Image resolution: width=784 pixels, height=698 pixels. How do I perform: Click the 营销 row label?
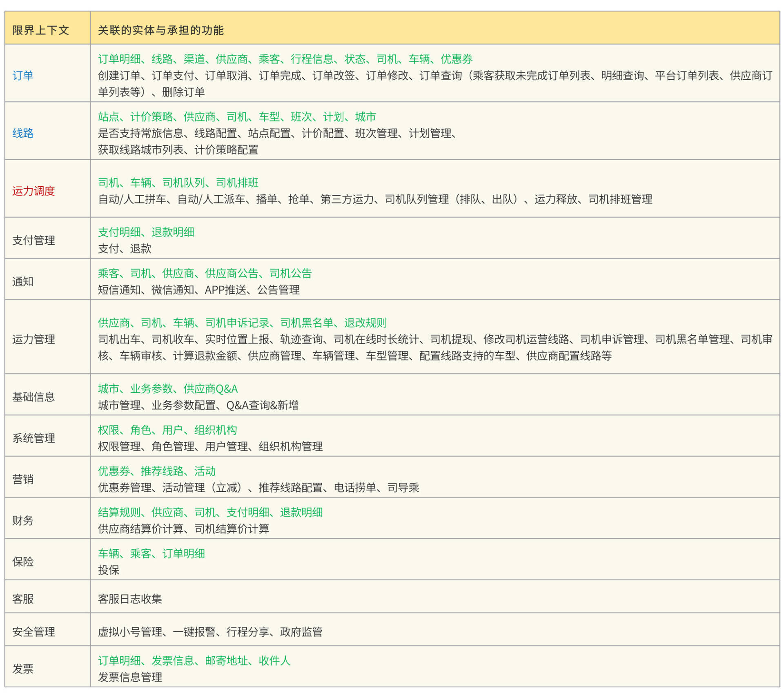tap(23, 479)
